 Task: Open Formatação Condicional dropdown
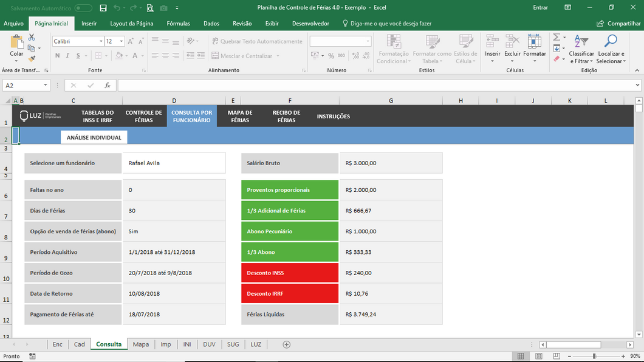[394, 50]
